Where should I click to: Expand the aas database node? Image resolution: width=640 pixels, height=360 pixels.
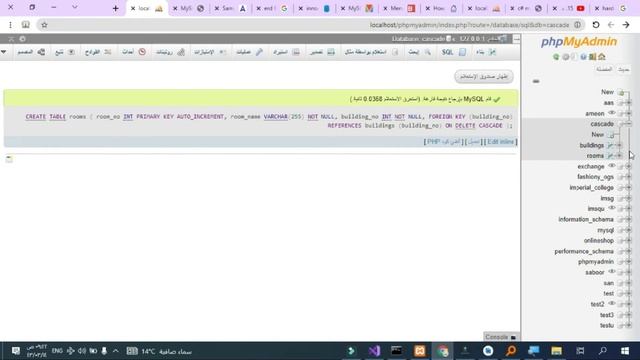(x=629, y=103)
